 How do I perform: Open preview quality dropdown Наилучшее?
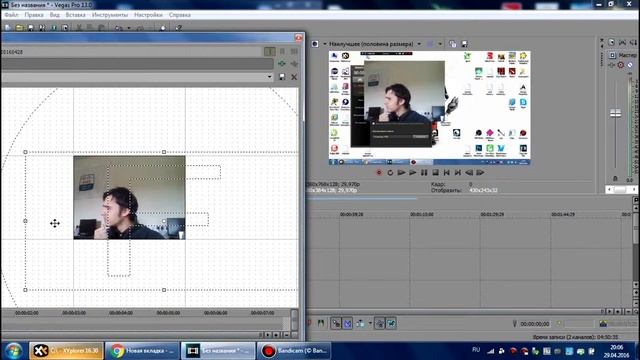tap(375, 44)
